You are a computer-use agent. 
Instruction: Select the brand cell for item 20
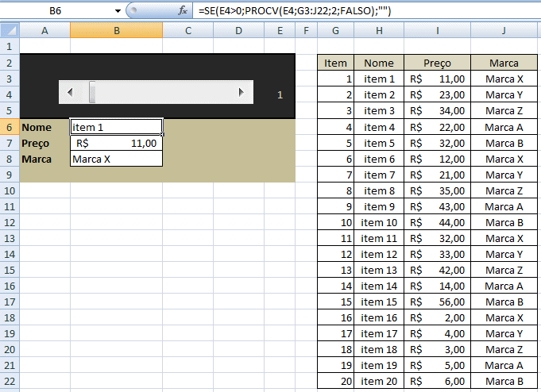click(504, 381)
